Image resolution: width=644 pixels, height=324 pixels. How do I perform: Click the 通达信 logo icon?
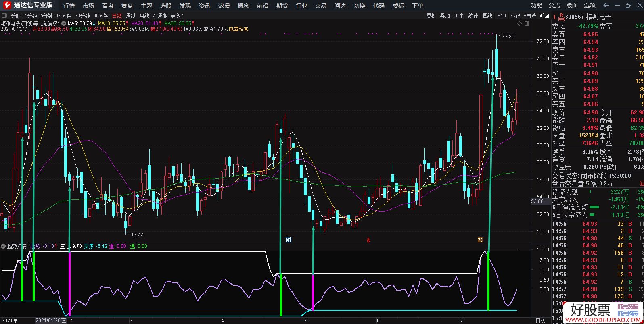click(x=6, y=5)
